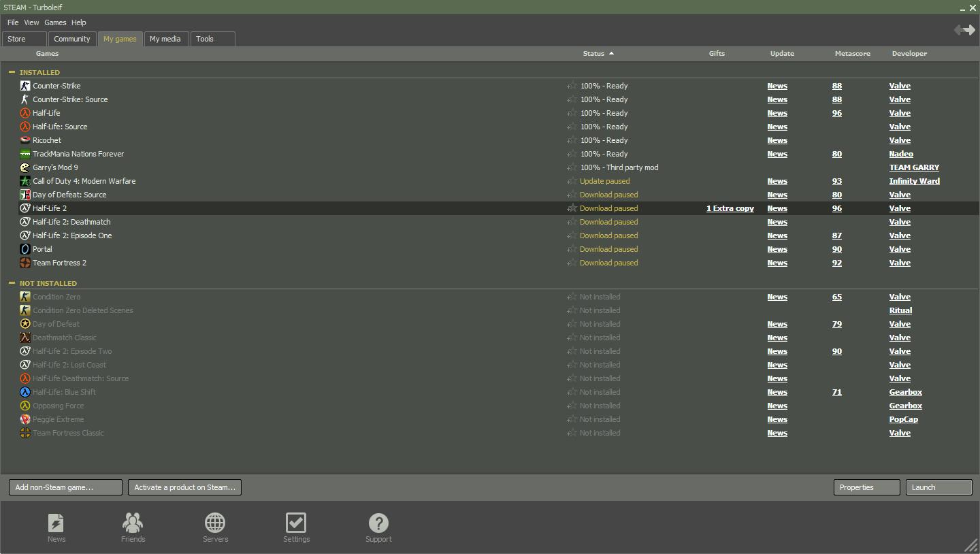Toggle favorite star for Team Fortress 2

coord(572,263)
